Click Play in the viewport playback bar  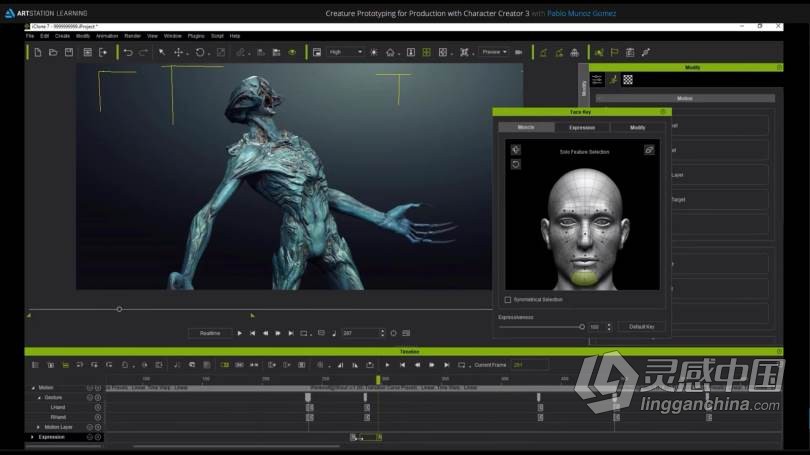pyautogui.click(x=239, y=333)
